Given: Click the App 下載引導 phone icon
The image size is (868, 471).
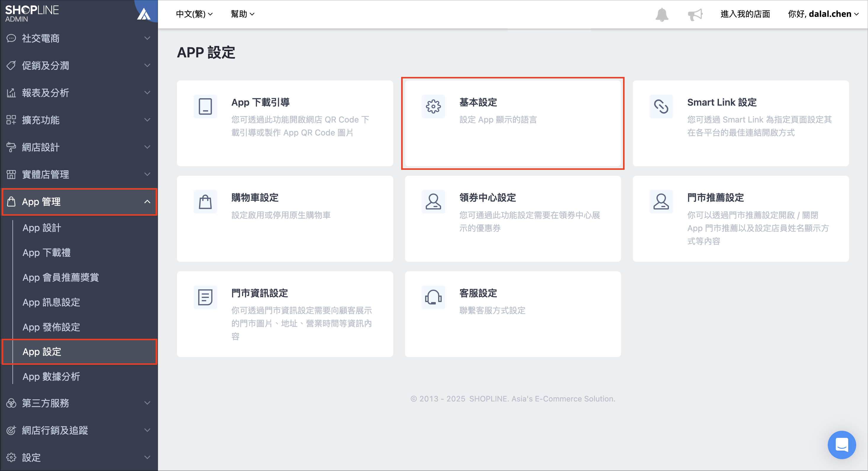Looking at the screenshot, I should coord(205,107).
